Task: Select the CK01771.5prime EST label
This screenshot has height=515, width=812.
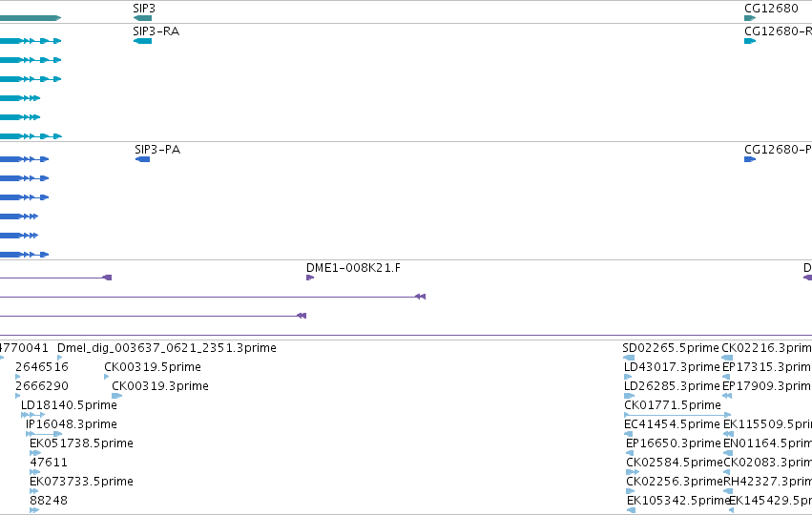Action: click(x=672, y=405)
